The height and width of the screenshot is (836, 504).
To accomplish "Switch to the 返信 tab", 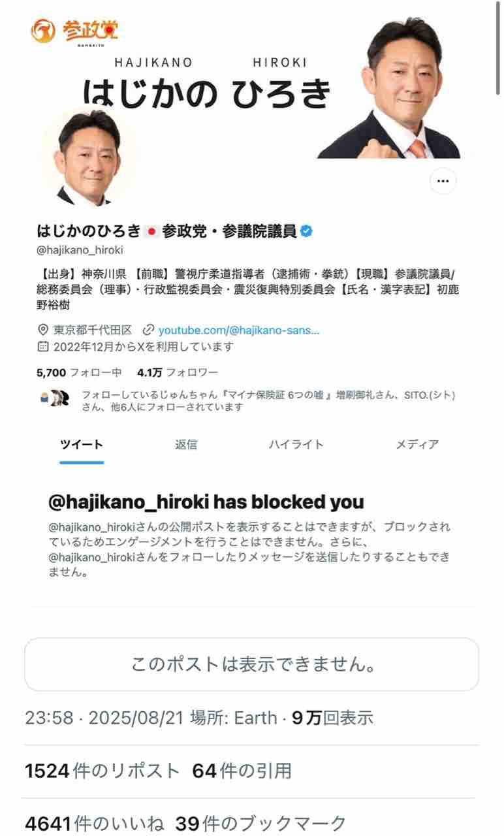I will click(x=186, y=445).
